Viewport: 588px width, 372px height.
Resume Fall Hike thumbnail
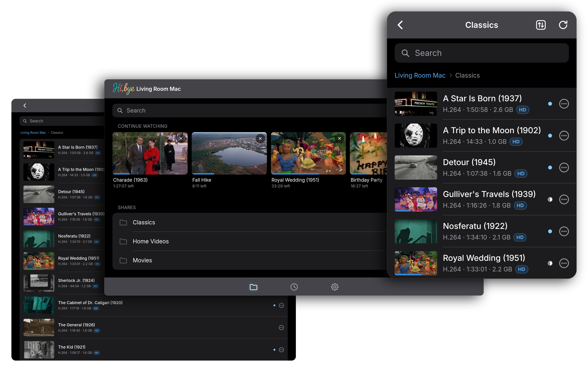[x=229, y=154]
